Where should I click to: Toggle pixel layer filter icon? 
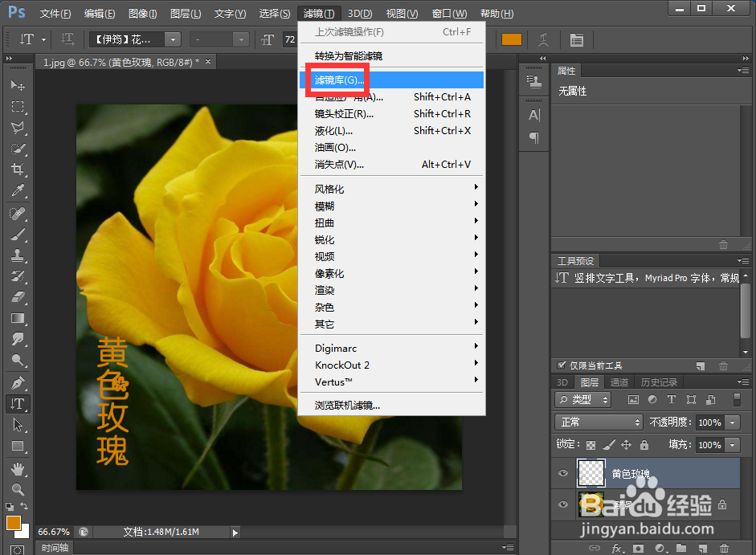tap(633, 399)
